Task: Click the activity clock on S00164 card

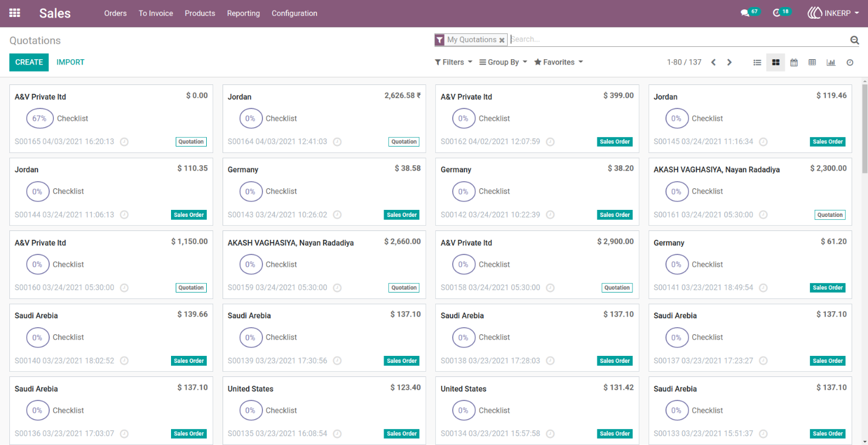Action: 337,142
